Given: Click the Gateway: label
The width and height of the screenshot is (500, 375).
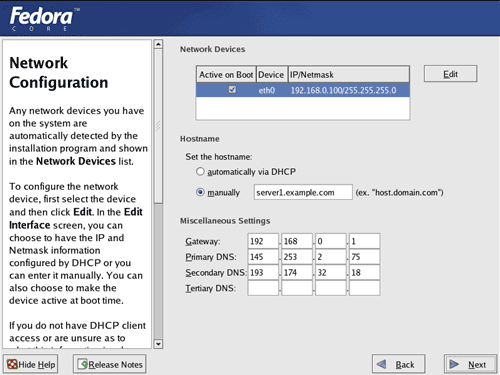Looking at the screenshot, I should (x=203, y=241).
